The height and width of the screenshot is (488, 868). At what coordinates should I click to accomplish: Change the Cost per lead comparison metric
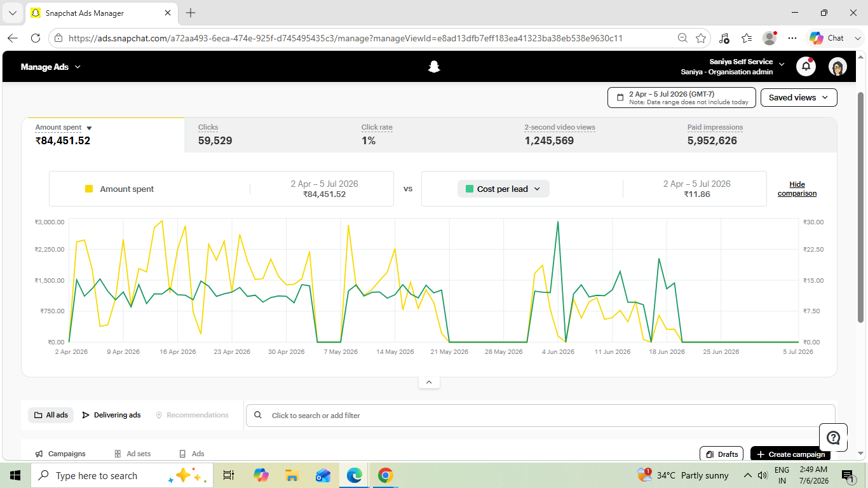coord(503,189)
